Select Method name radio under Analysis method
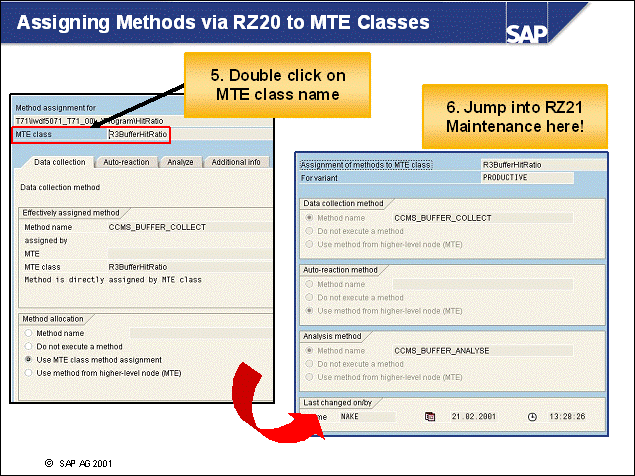Screen dimensions: 635x476 pyautogui.click(x=310, y=350)
